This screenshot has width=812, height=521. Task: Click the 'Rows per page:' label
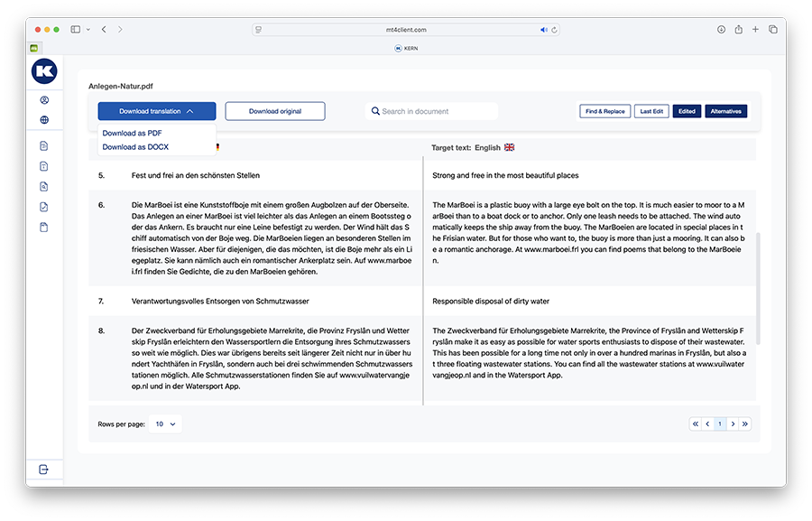click(x=121, y=424)
